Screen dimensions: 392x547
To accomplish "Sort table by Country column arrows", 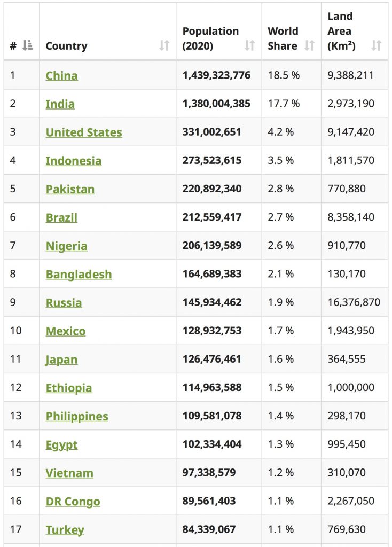I will [x=164, y=46].
